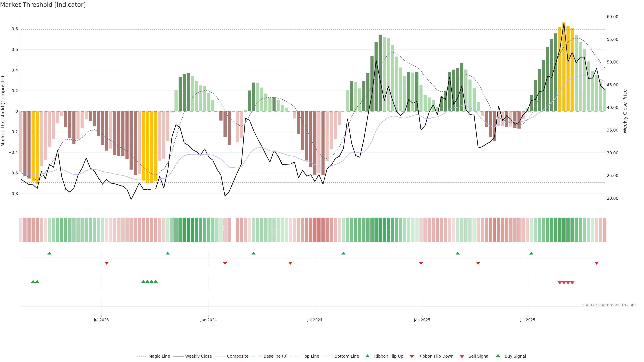Click the Market Threshold [Indicator] title
Screen dimensions: 644x362
[x=43, y=5]
